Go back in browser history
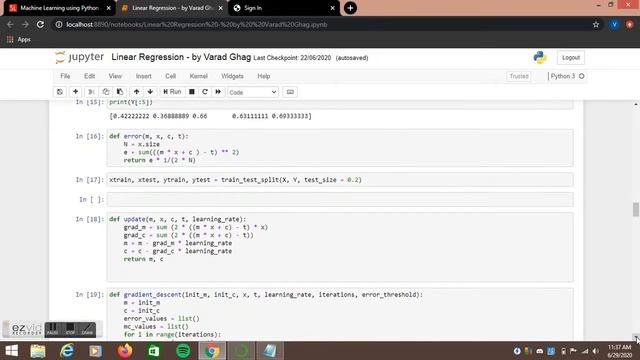This screenshot has width=640, height=360. coord(10,24)
